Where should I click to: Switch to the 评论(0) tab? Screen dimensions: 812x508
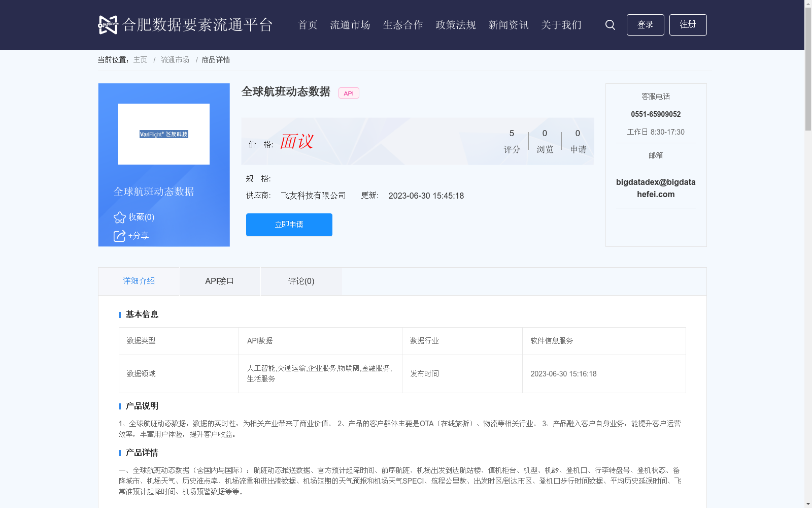point(301,281)
